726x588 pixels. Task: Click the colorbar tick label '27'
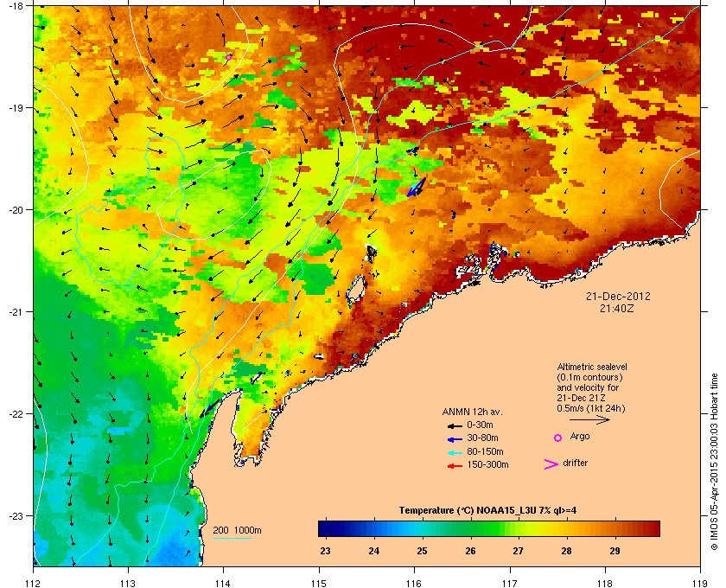coord(518,551)
